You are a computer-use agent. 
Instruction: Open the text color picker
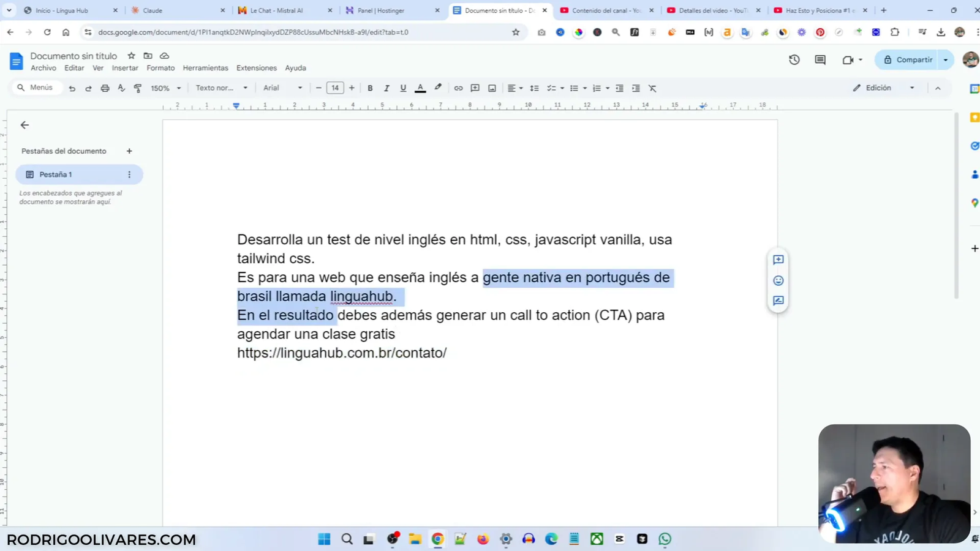click(420, 88)
